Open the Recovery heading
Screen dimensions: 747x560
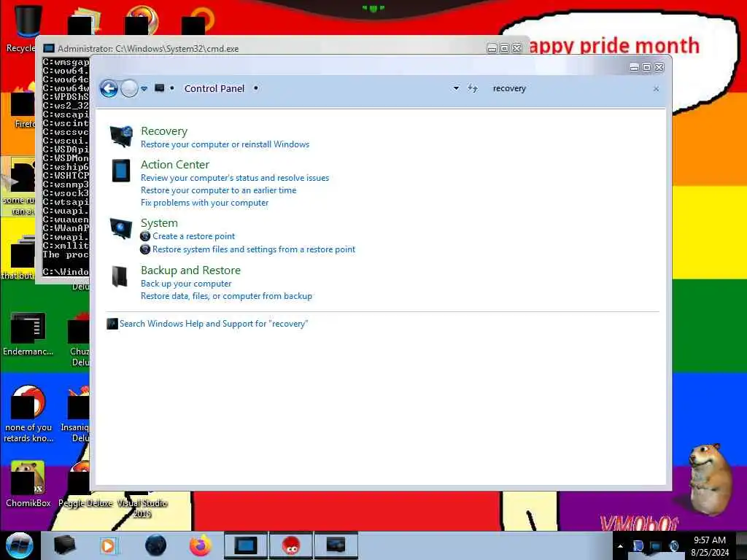point(164,131)
